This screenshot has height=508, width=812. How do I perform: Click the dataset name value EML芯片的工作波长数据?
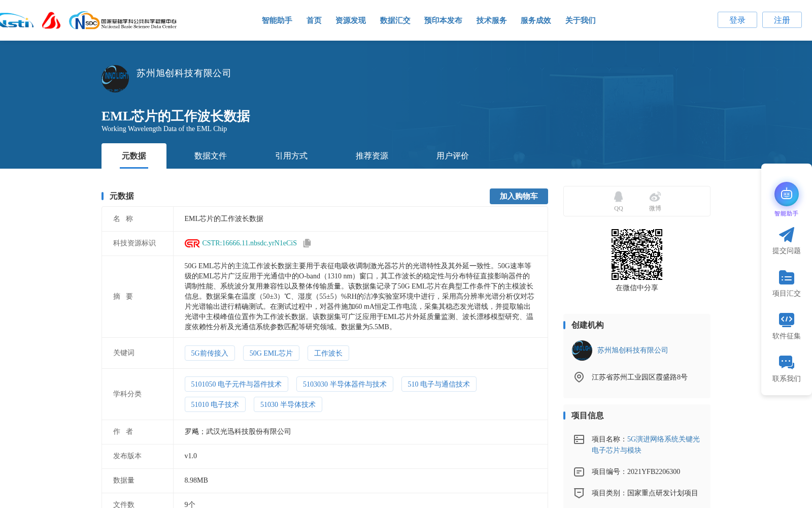[x=224, y=219]
